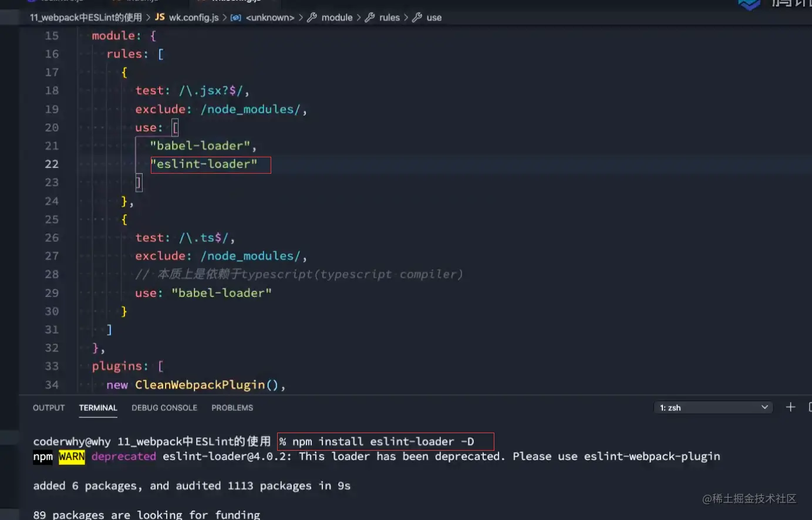
Task: Jump to the module breadcrumb segment
Action: pyautogui.click(x=337, y=18)
